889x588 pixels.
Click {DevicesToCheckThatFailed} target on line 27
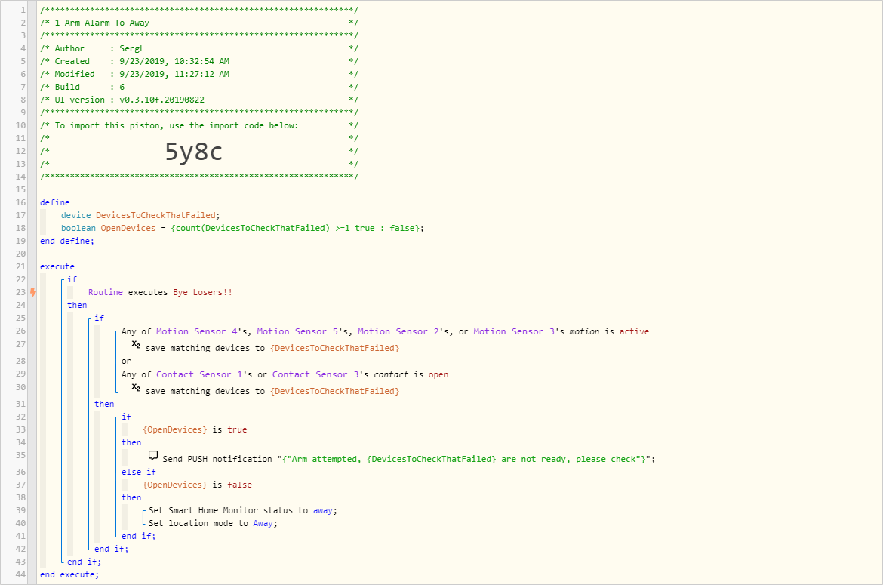pos(334,348)
